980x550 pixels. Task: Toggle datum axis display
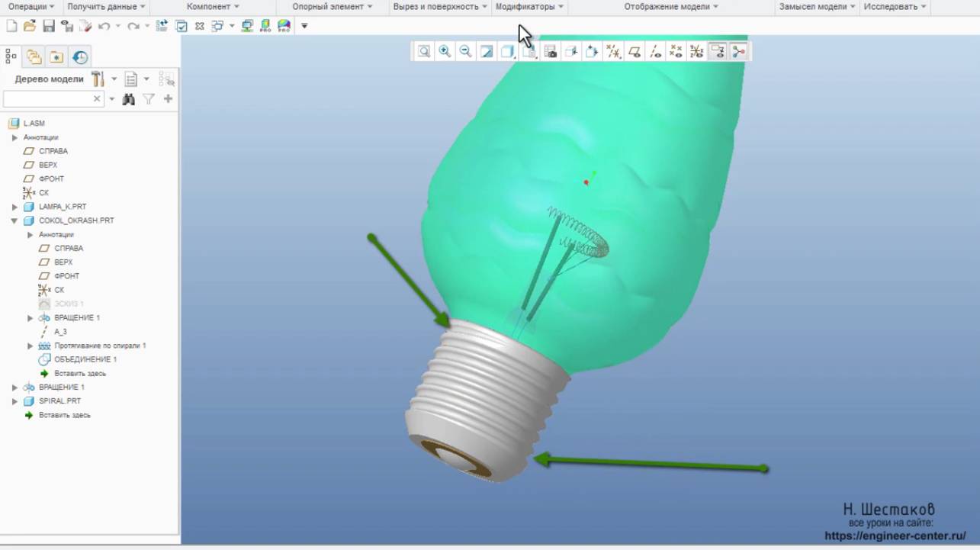654,52
